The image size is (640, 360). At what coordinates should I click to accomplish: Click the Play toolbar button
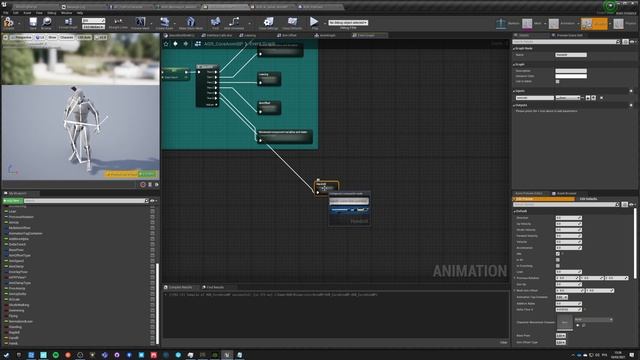click(x=314, y=23)
